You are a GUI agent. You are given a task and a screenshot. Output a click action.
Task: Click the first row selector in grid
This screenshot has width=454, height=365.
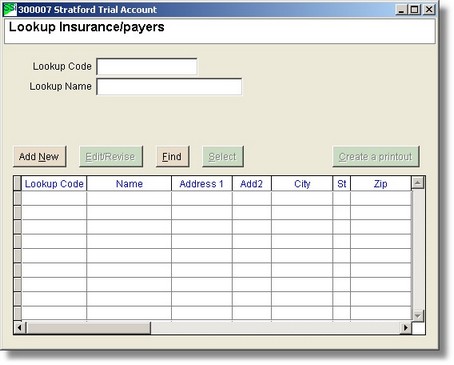(x=18, y=198)
